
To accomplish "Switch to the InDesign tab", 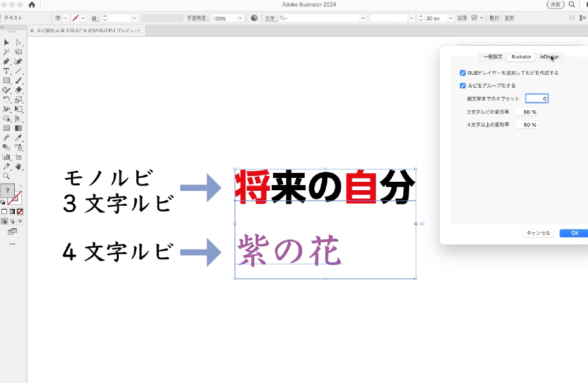I will tap(549, 57).
